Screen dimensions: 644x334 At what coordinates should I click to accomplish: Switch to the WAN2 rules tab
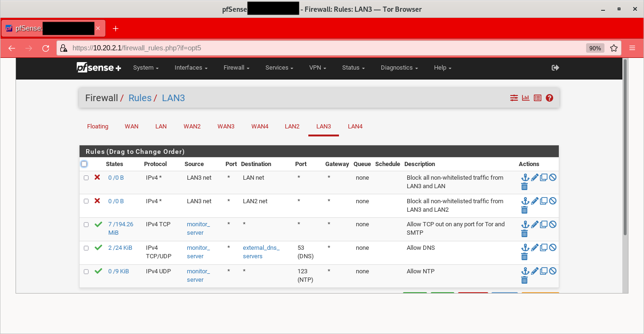[192, 126]
